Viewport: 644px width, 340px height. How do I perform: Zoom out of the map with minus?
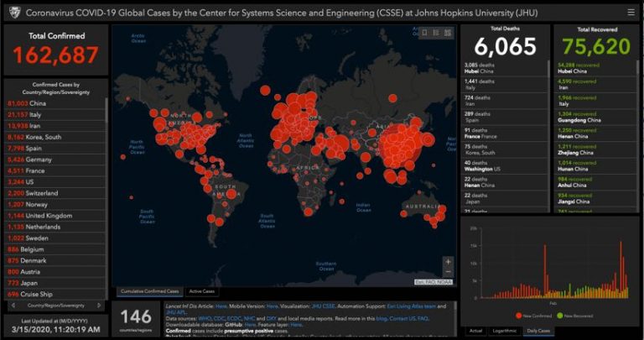(x=448, y=272)
